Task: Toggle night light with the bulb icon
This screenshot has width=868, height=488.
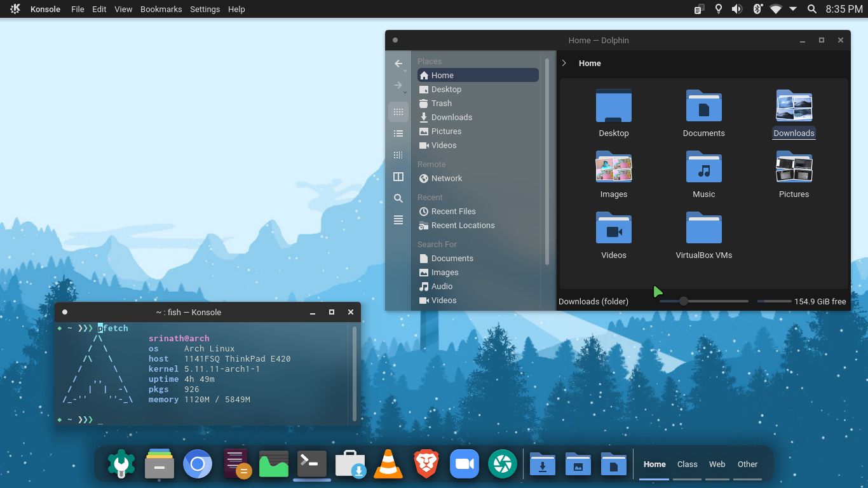Action: pyautogui.click(x=720, y=9)
